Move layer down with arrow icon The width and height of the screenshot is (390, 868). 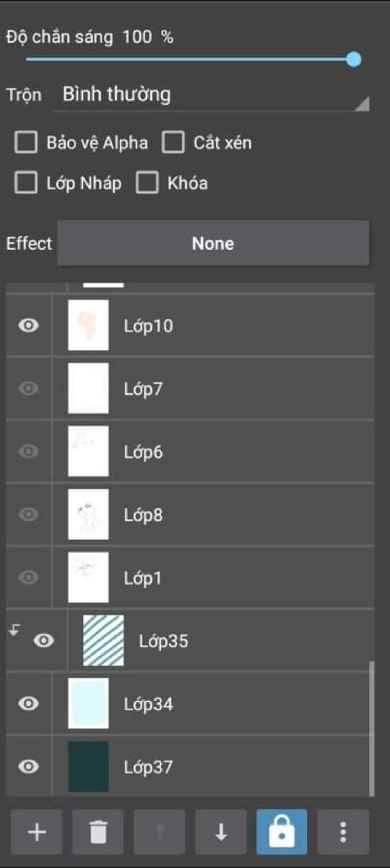point(221,832)
